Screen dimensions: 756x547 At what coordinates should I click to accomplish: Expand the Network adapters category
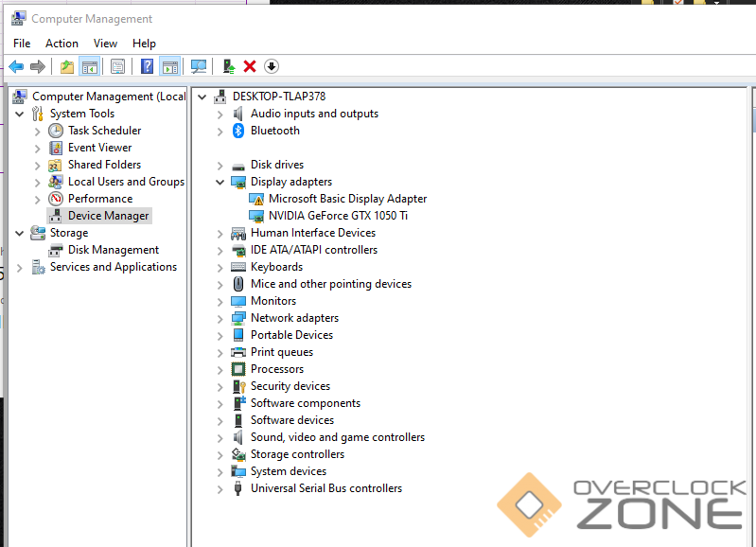220,318
